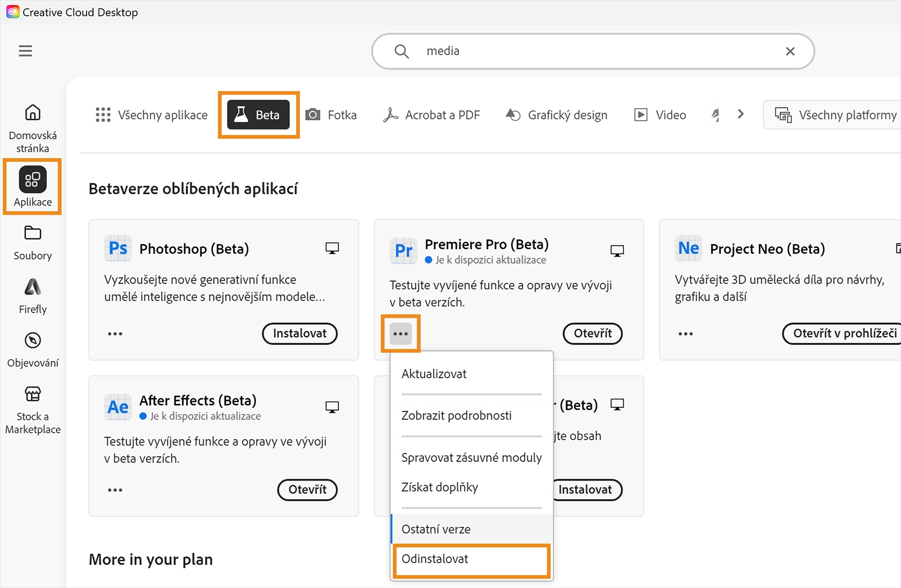
Task: Choose Aktualizovat from the context menu
Action: coord(471,374)
